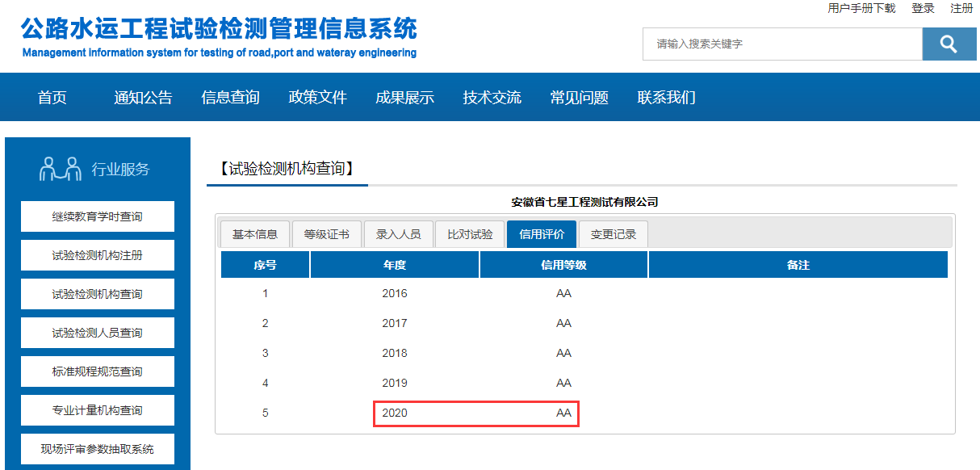Click sequence number 5 in the table
Screen dimensions: 980x470
point(265,413)
